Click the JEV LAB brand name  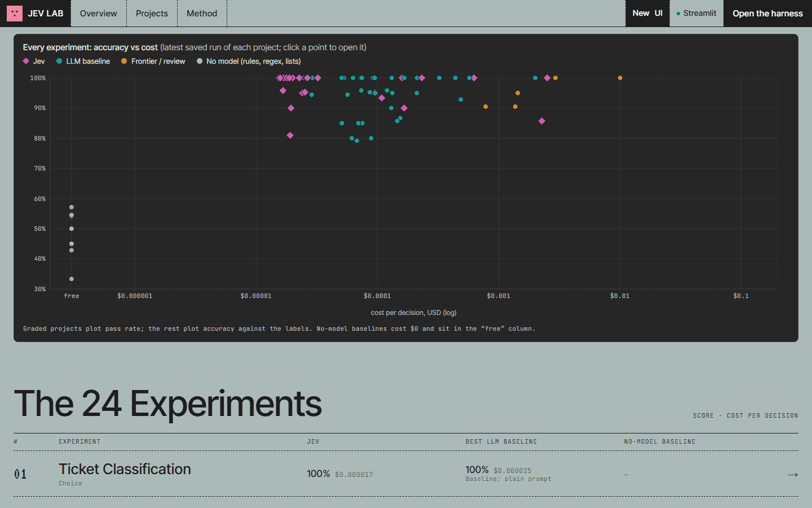tap(46, 14)
